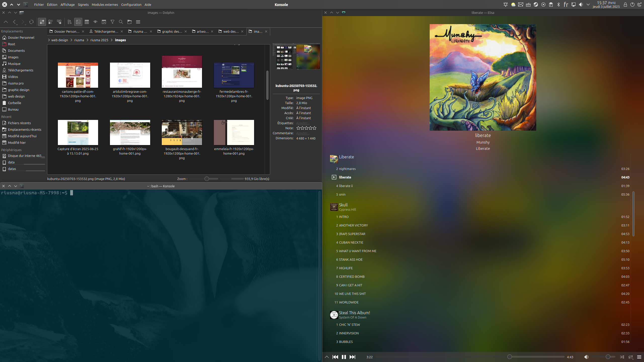
Task: Pause playback in Elisa
Action: click(344, 357)
